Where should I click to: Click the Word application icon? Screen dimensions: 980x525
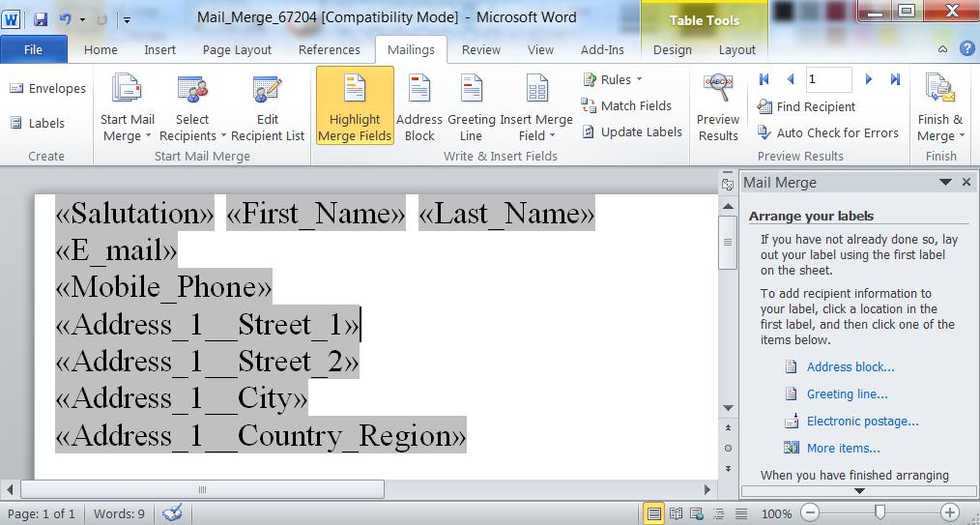point(12,18)
